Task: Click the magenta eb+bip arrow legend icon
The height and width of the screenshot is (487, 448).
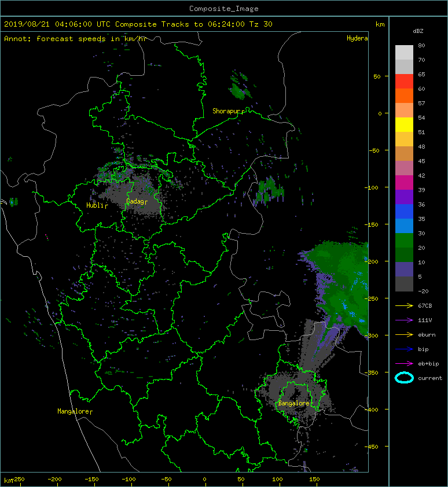Action: point(404,364)
